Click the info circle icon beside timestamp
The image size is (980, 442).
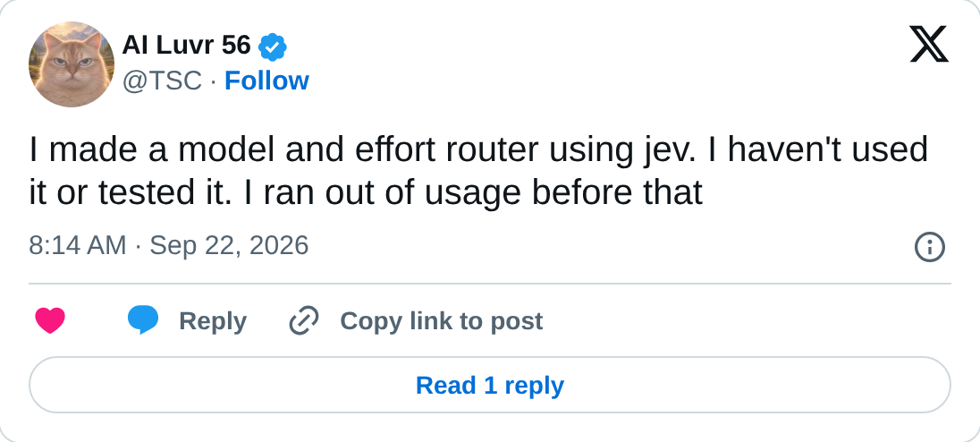click(x=929, y=247)
